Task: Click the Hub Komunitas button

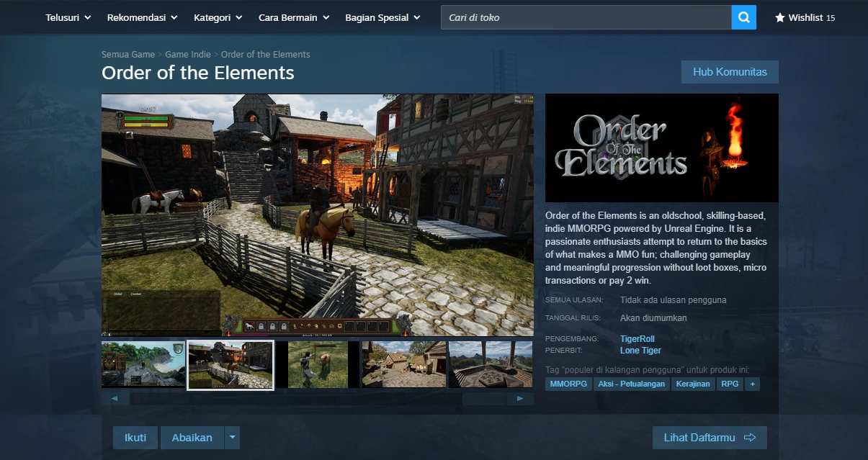Action: [729, 72]
